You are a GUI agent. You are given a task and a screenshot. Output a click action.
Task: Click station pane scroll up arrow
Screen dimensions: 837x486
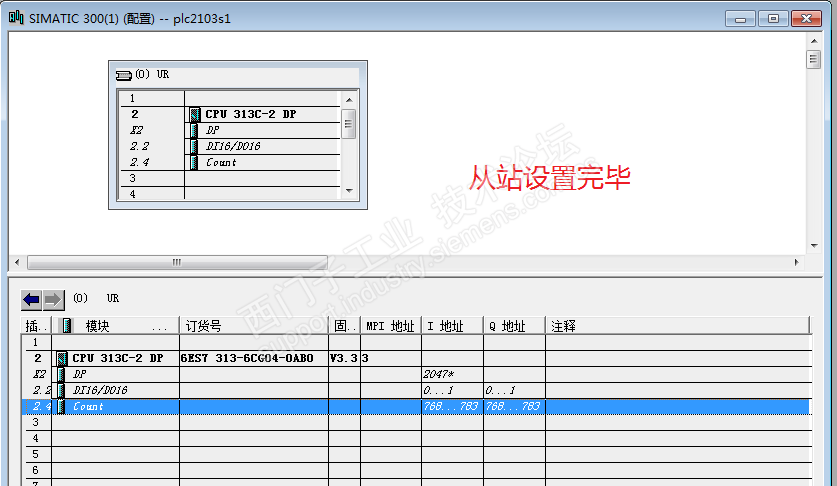coord(814,41)
